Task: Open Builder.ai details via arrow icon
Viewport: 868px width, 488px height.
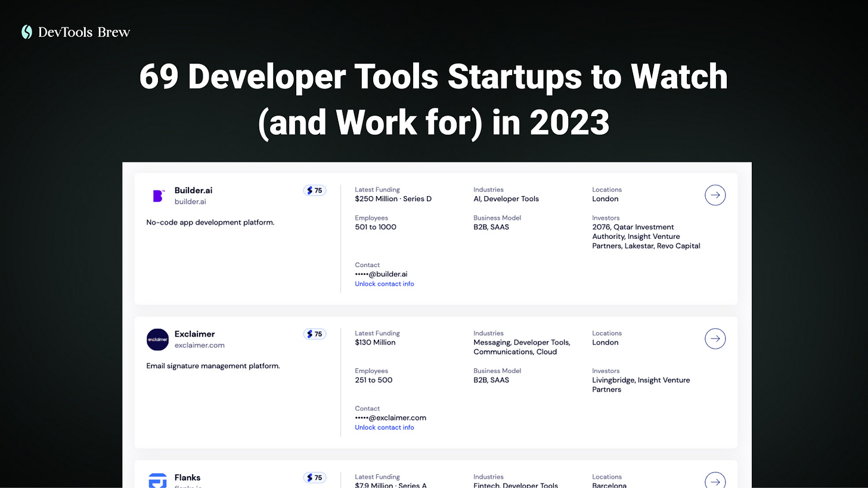Action: click(x=715, y=195)
